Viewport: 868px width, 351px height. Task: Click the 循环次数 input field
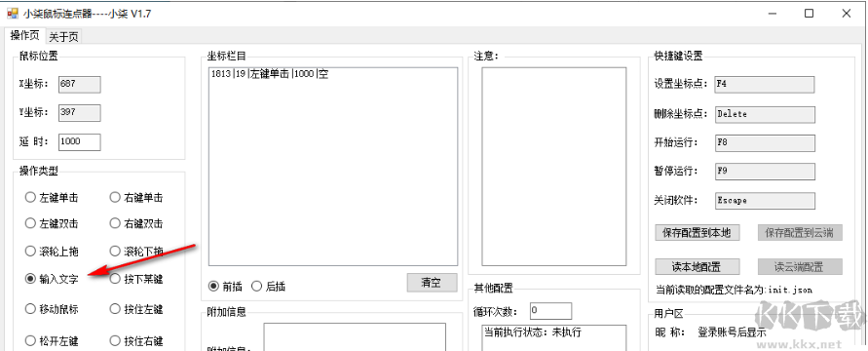click(x=550, y=311)
